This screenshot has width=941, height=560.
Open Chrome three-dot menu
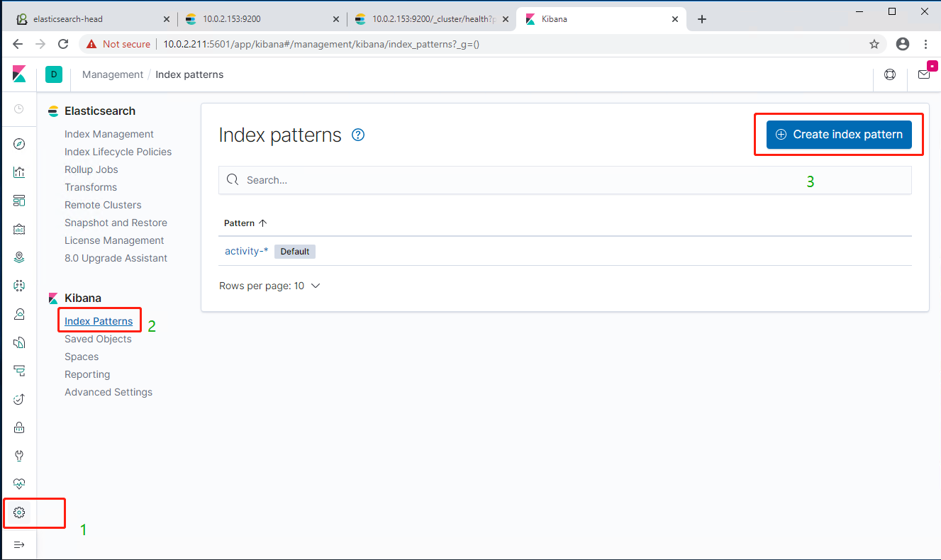(926, 44)
